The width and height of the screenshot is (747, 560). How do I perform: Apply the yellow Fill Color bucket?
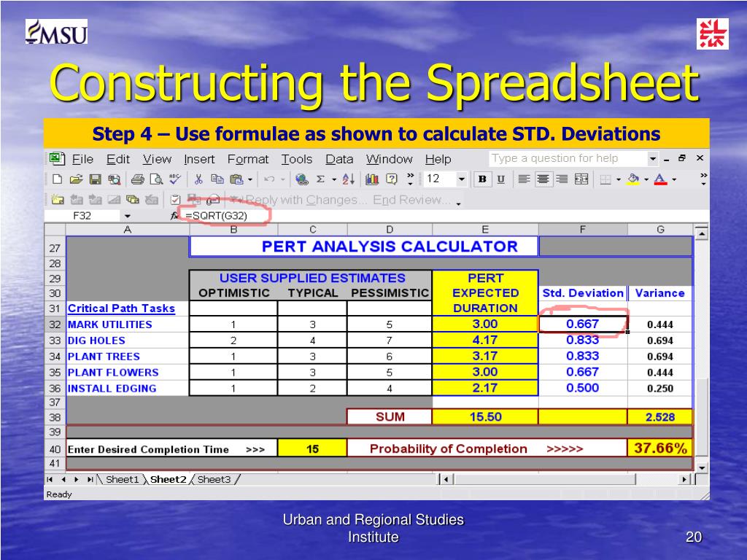(633, 179)
